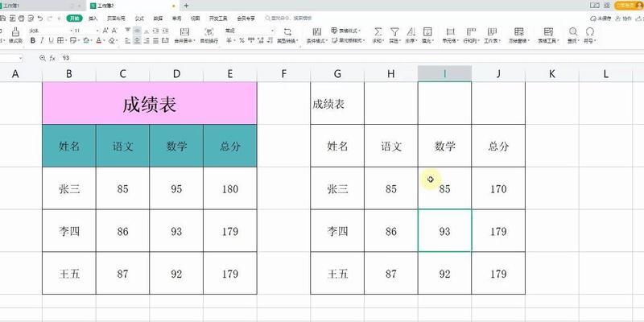Click the fill color bucket icon
Viewport: 644px width, 322px height.
pyautogui.click(x=86, y=41)
